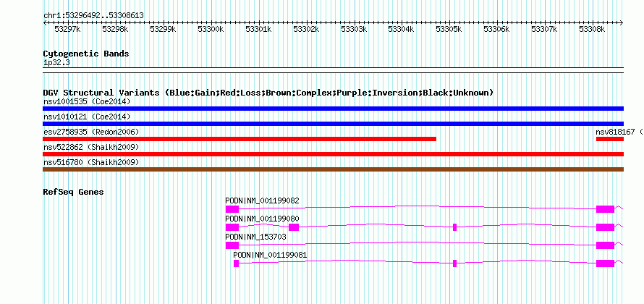Click the last exon of PODN NM_001199082

pyautogui.click(x=606, y=209)
